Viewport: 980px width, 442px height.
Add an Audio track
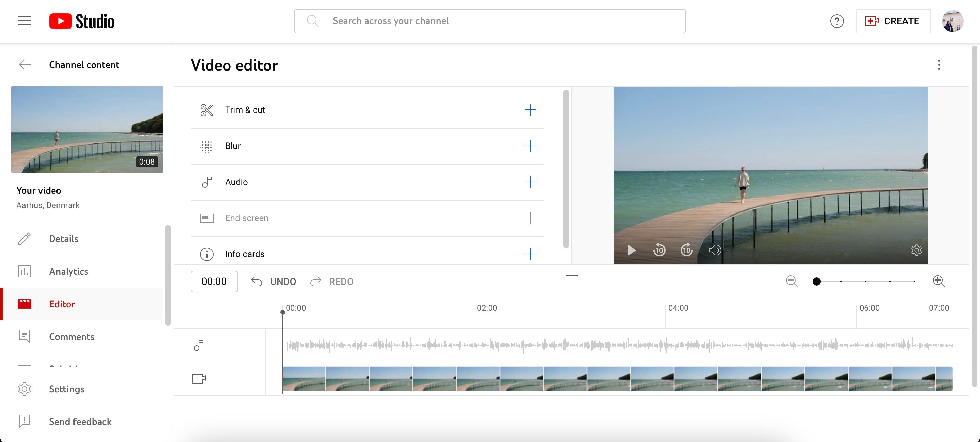point(530,182)
